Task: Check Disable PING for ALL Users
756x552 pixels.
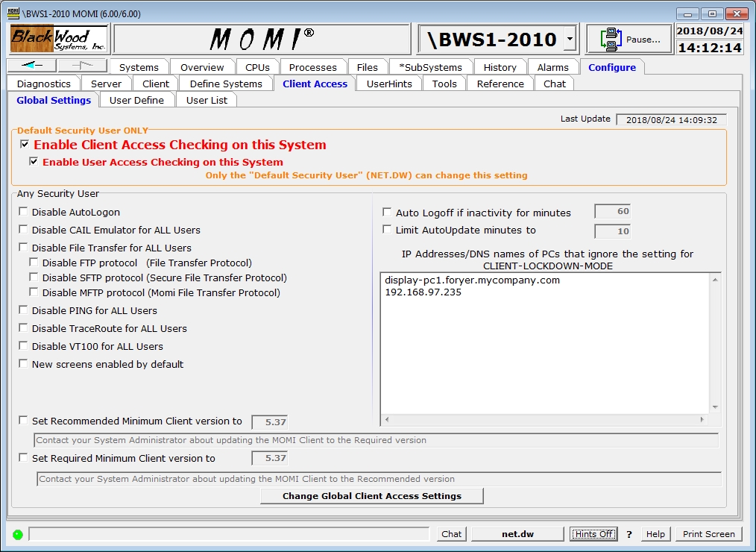Action: [24, 310]
